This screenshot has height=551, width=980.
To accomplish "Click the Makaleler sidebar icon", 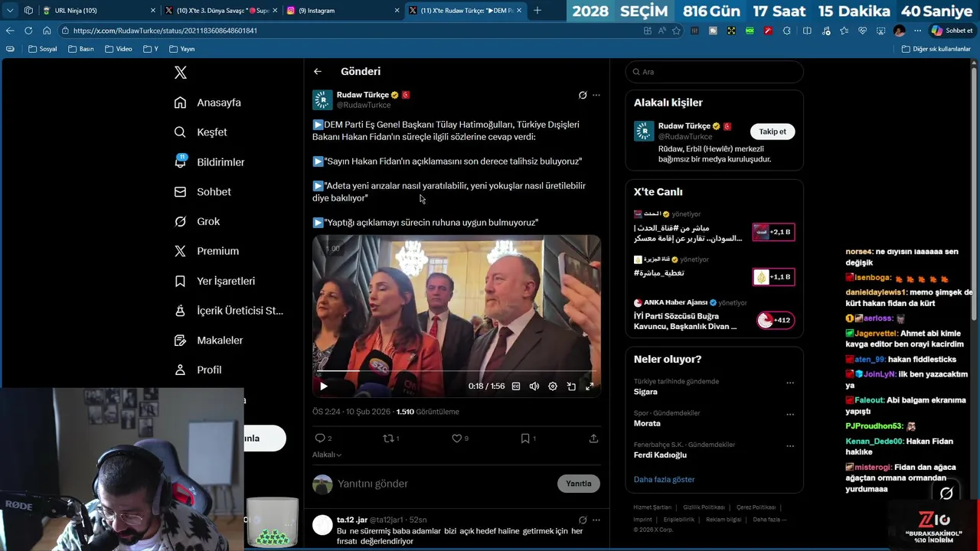I will pos(180,340).
